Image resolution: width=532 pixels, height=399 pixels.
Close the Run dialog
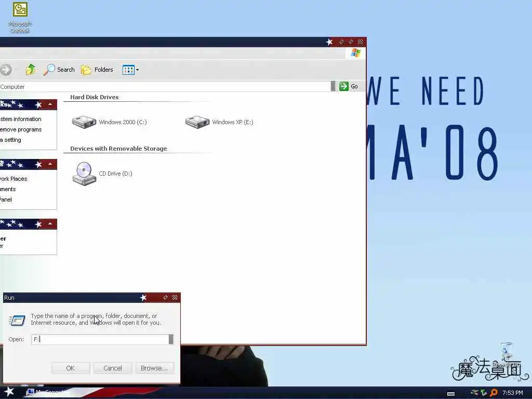(x=175, y=298)
